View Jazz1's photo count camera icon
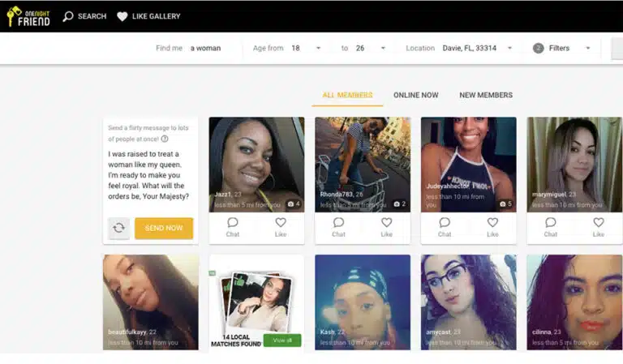 291,204
